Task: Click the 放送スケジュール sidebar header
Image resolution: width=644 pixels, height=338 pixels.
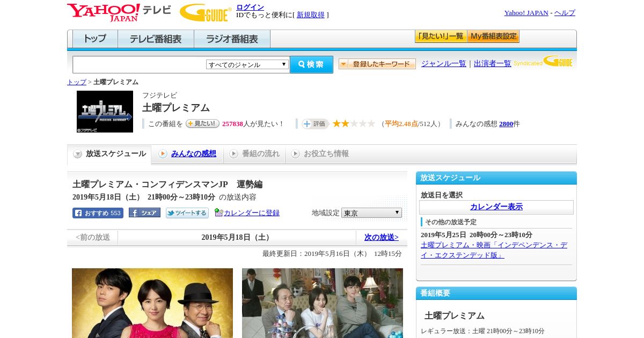Action: pos(496,178)
